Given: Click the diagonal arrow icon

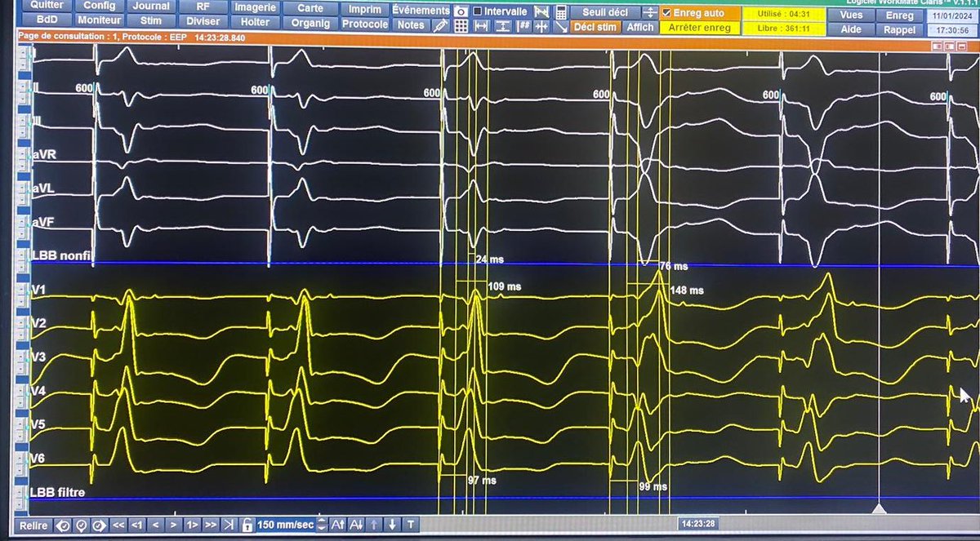Looking at the screenshot, I should tap(560, 26).
